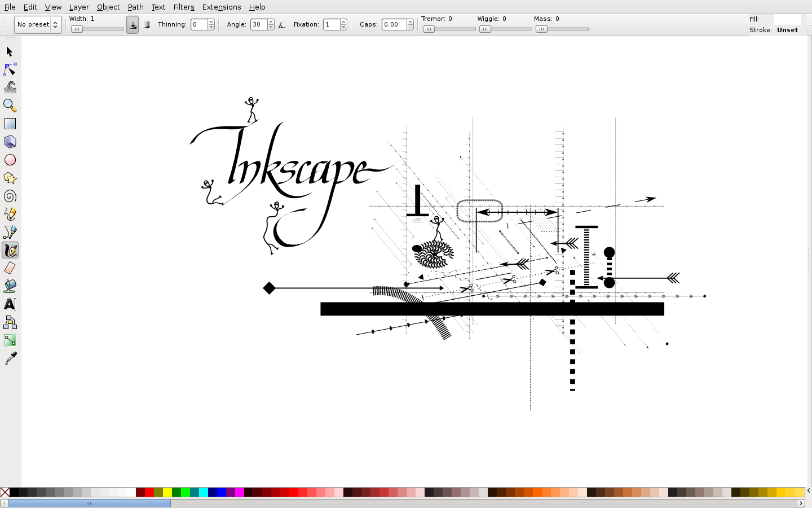812x508 pixels.
Task: Increase the Thinning value stepper
Action: click(211, 22)
